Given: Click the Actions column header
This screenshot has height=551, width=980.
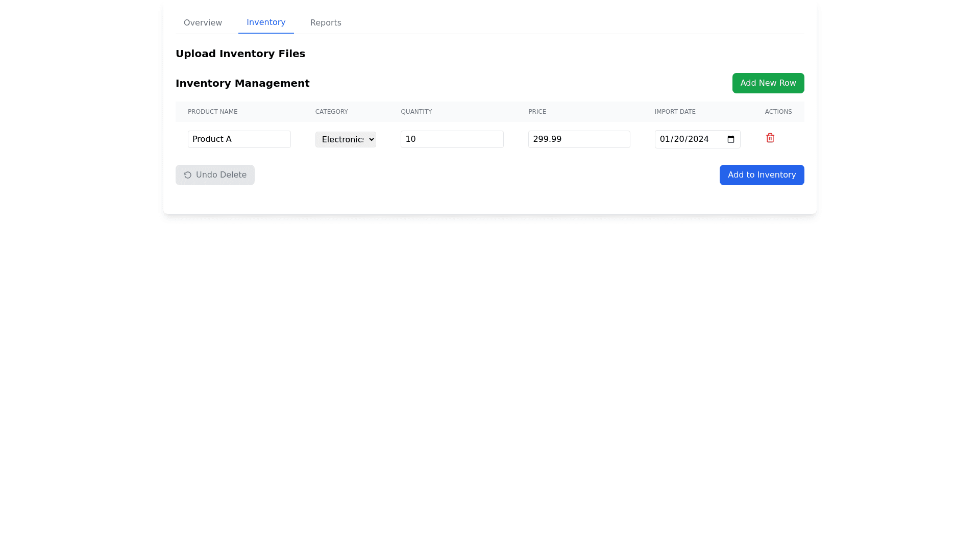Looking at the screenshot, I should 778,112.
